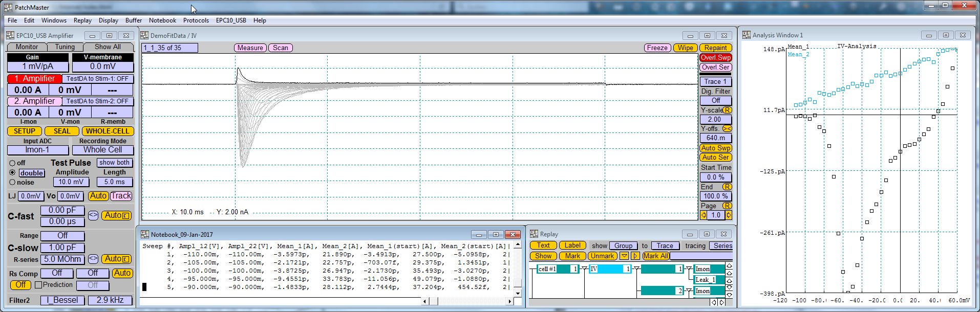Open the Recording Mode Whole Cell dropdown
Screen dimensions: 980x312
pos(102,150)
